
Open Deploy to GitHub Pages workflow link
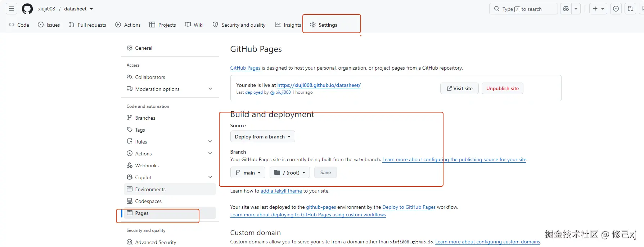pos(409,207)
